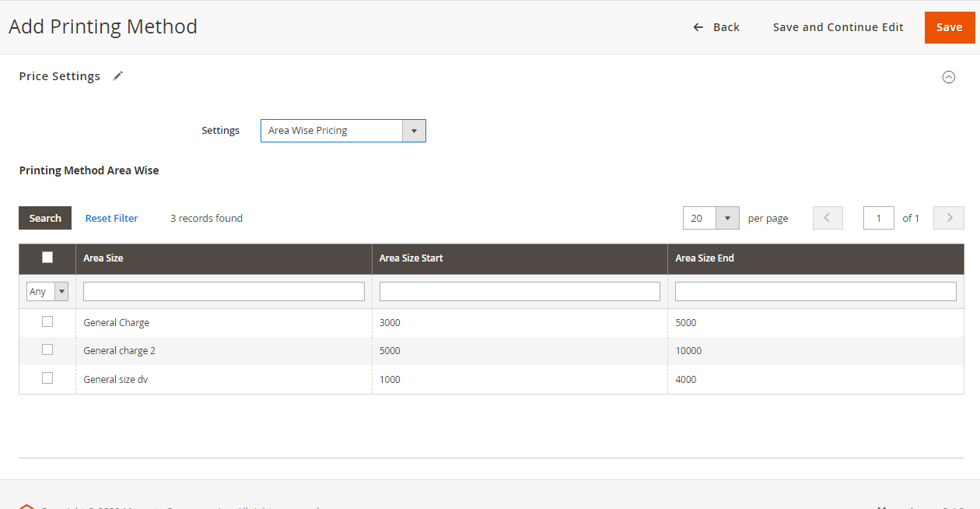Sort by Area Size Start column header
Screen dimensions: 980x509
tap(411, 258)
